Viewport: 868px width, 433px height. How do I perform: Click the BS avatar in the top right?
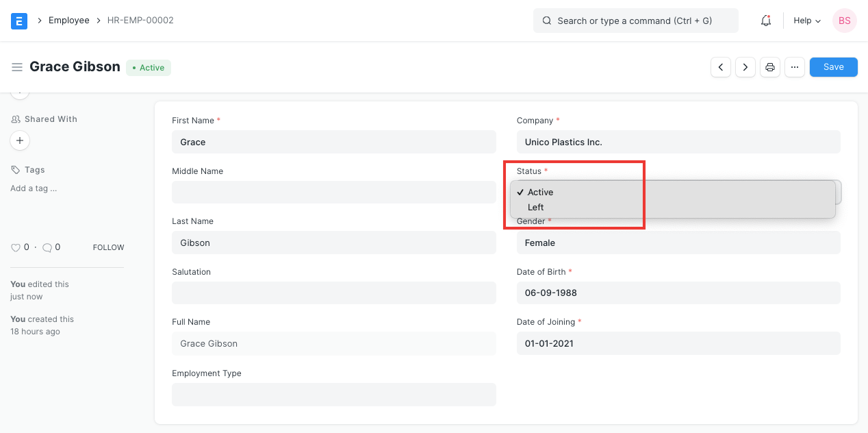[844, 21]
